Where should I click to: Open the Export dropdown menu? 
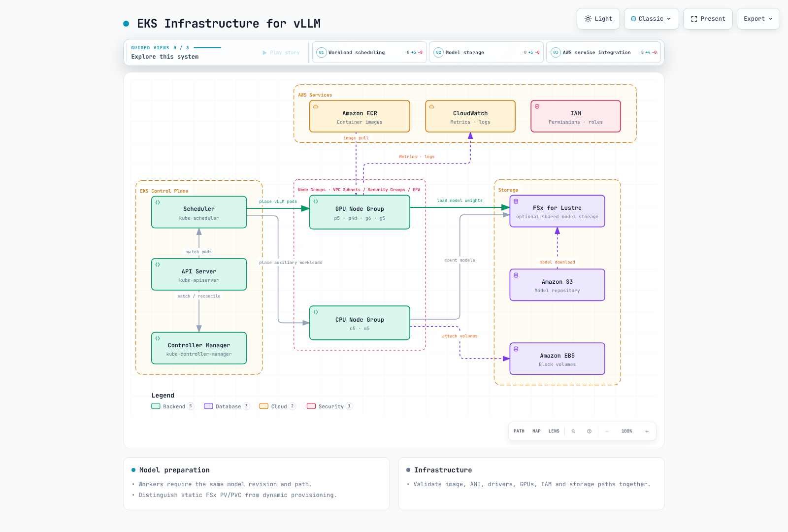point(758,19)
